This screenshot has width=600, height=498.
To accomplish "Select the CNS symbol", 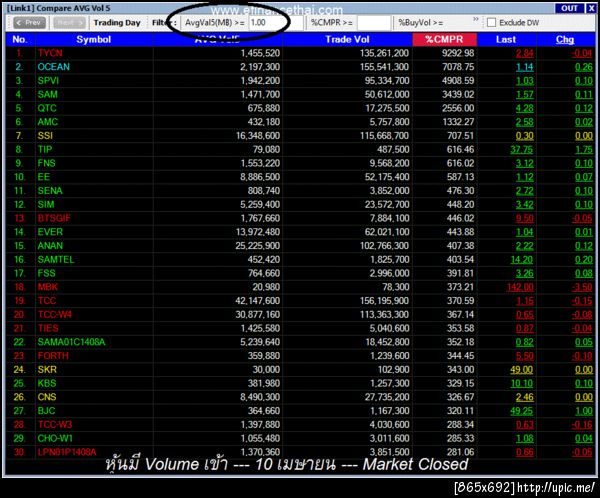I will [47, 398].
